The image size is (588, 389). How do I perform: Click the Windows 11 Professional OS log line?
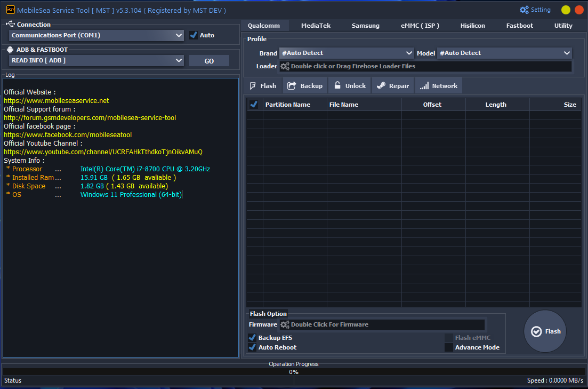pos(94,195)
